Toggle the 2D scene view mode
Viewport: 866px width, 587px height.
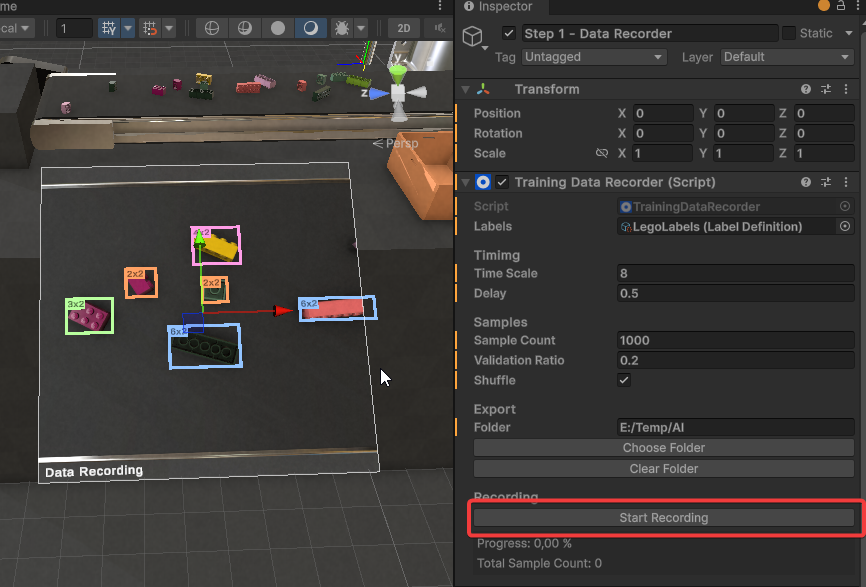(403, 28)
